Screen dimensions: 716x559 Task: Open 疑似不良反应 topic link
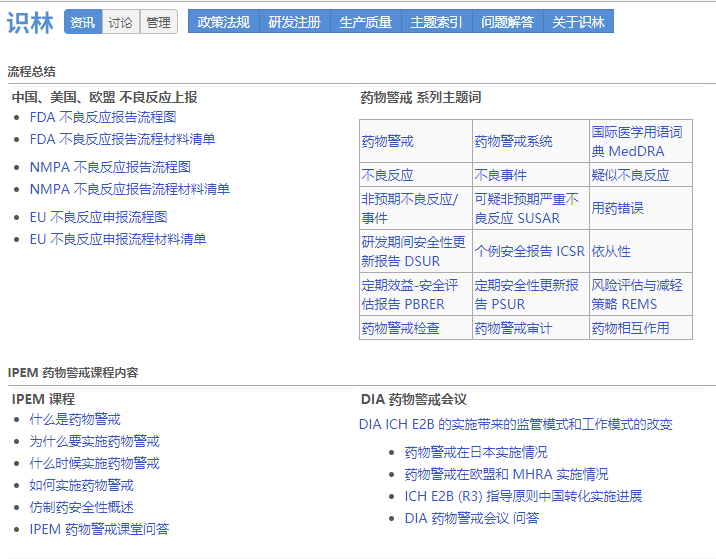631,175
